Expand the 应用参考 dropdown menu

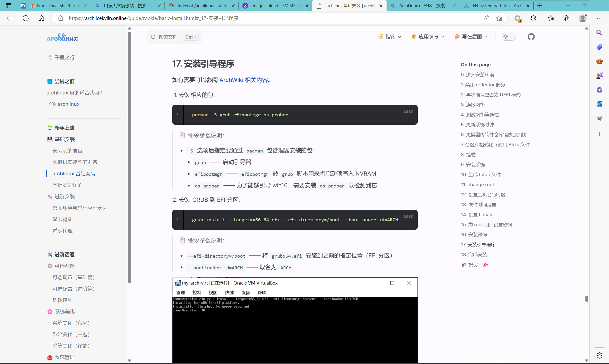tap(428, 37)
